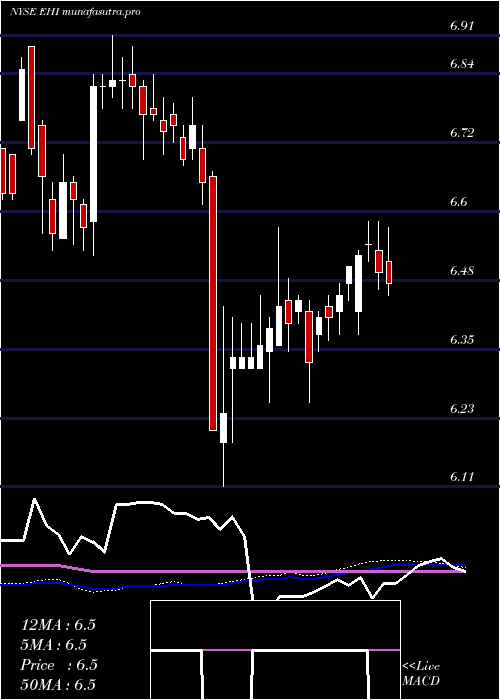500x700 pixels.
Task: Click the 6.35 price axis label
Action: 462,340
